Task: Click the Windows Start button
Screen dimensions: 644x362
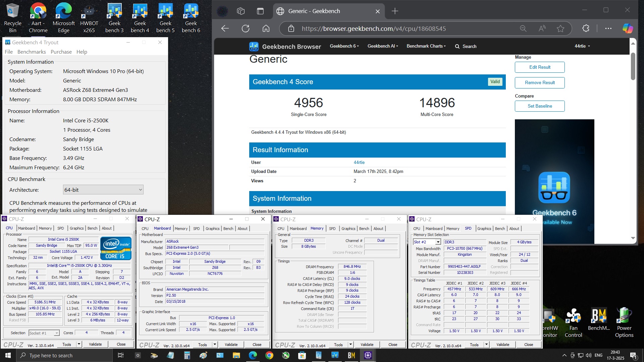Action: (8, 355)
